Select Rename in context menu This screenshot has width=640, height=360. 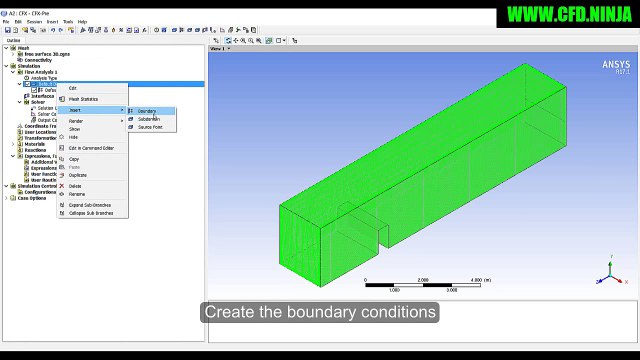coord(93,194)
